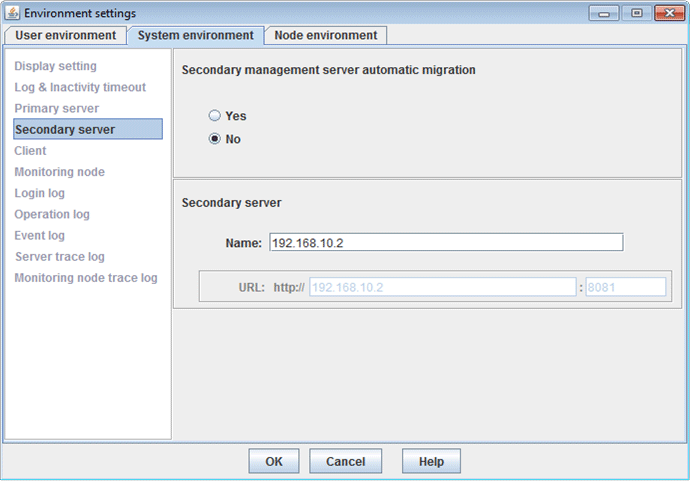Open Login log settings
This screenshot has width=690, height=481.
(39, 193)
